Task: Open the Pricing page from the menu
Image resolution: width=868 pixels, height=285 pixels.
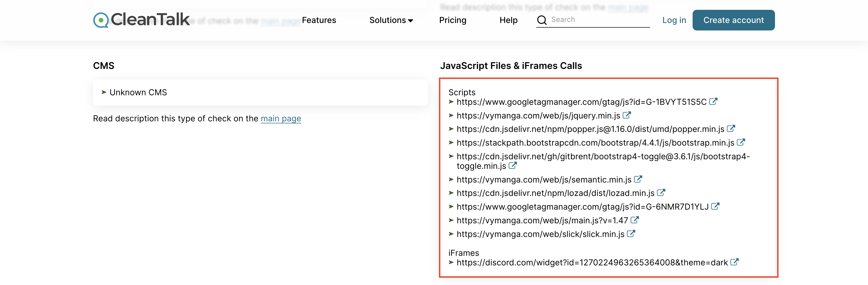Action: pos(453,20)
